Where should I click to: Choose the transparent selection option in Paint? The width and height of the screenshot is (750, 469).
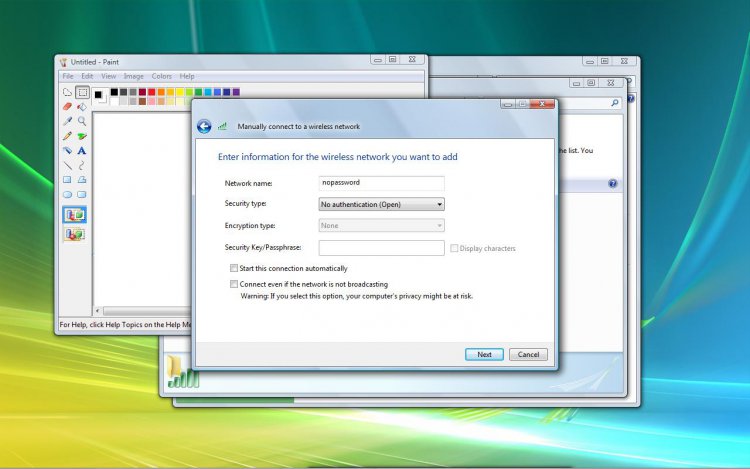coord(75,234)
